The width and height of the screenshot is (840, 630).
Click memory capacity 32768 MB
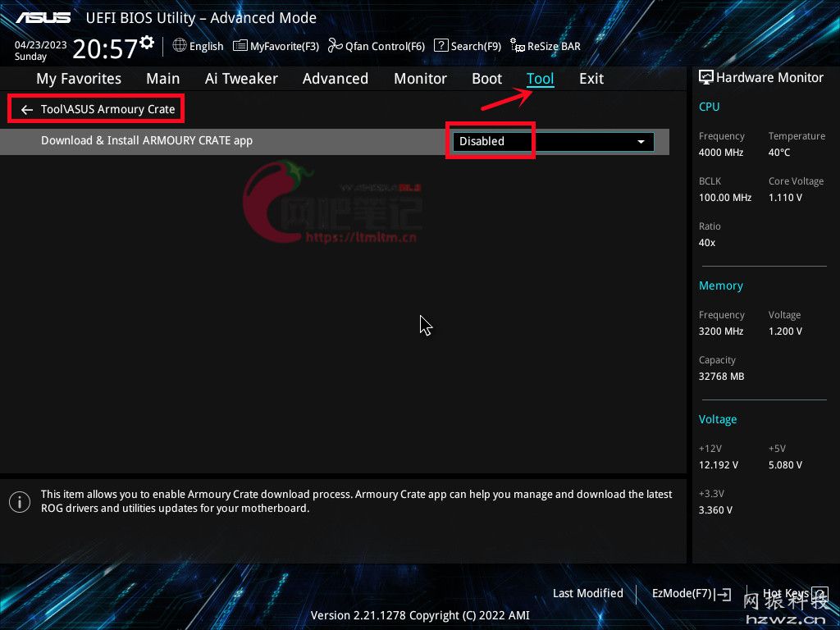tap(721, 377)
